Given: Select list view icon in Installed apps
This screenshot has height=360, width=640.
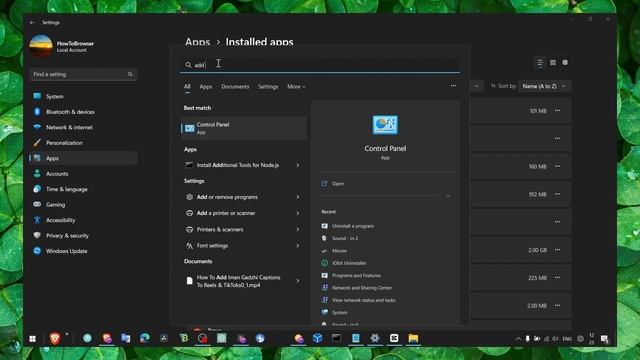Looking at the screenshot, I should point(540,62).
